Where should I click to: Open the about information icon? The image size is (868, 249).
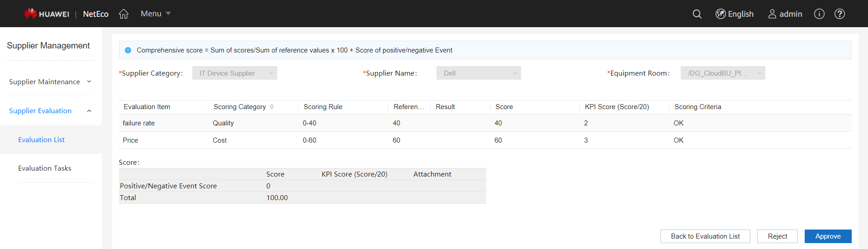tap(819, 14)
